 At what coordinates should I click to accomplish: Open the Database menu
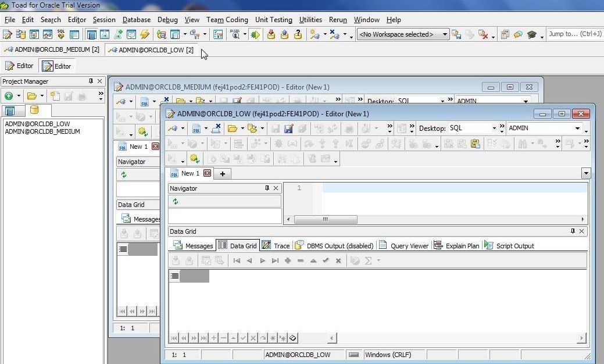click(137, 20)
